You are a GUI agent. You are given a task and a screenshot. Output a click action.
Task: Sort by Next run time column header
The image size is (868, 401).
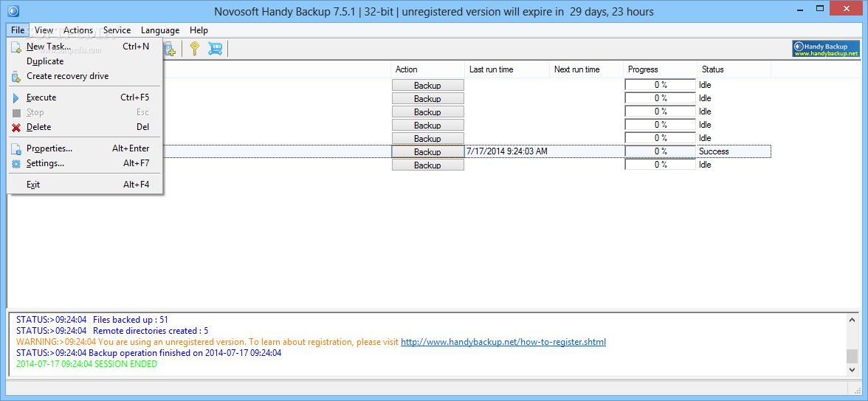(x=586, y=69)
